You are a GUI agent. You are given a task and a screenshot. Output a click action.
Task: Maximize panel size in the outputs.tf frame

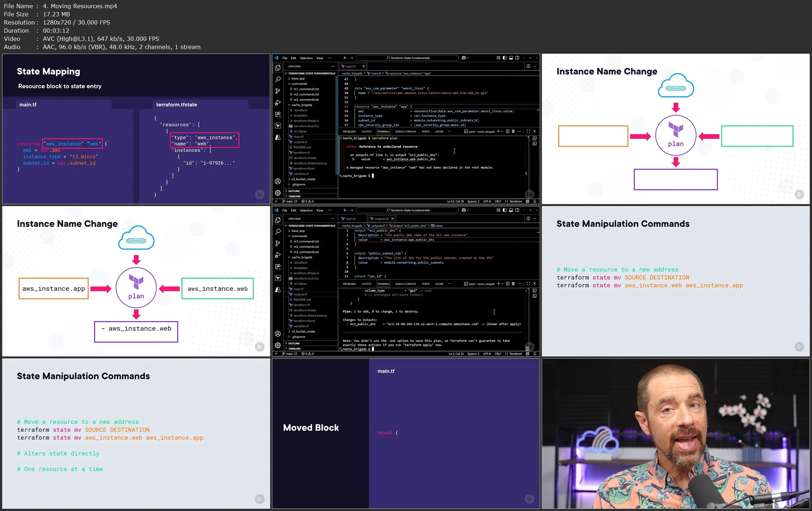point(528,284)
